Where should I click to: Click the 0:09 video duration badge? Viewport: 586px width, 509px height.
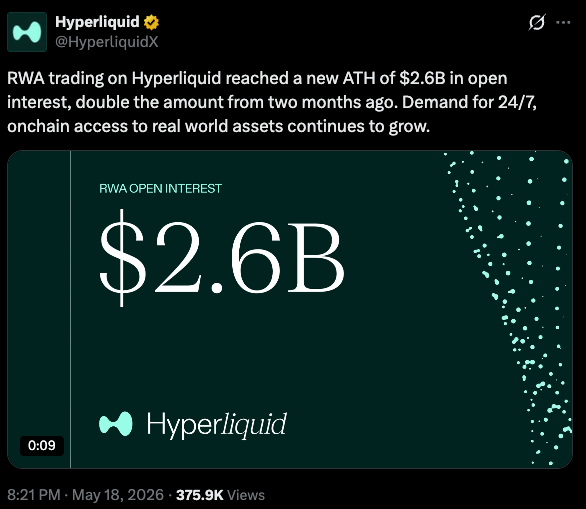tap(41, 445)
